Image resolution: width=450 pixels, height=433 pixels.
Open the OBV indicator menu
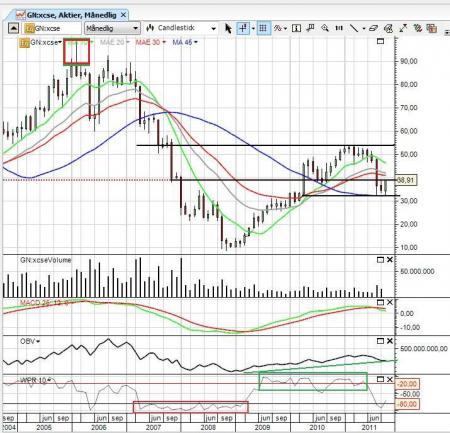point(30,341)
